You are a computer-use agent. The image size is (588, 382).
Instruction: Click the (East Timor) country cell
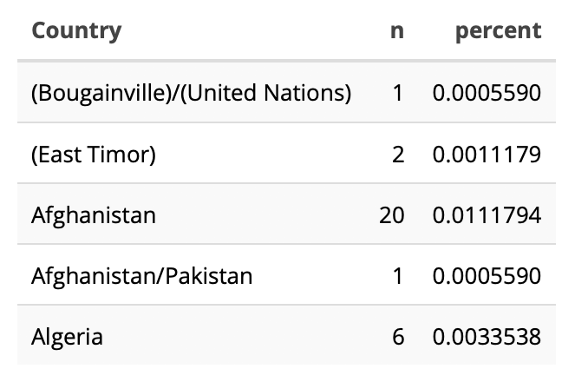click(94, 155)
